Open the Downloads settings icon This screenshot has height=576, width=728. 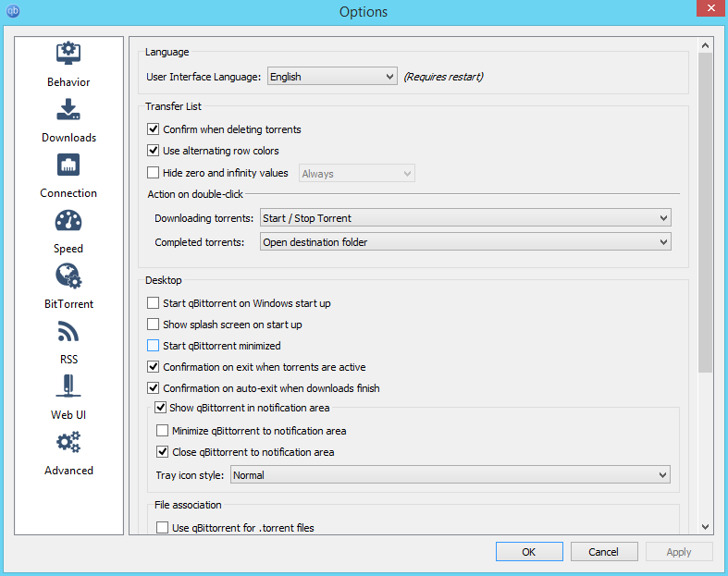pyautogui.click(x=68, y=109)
